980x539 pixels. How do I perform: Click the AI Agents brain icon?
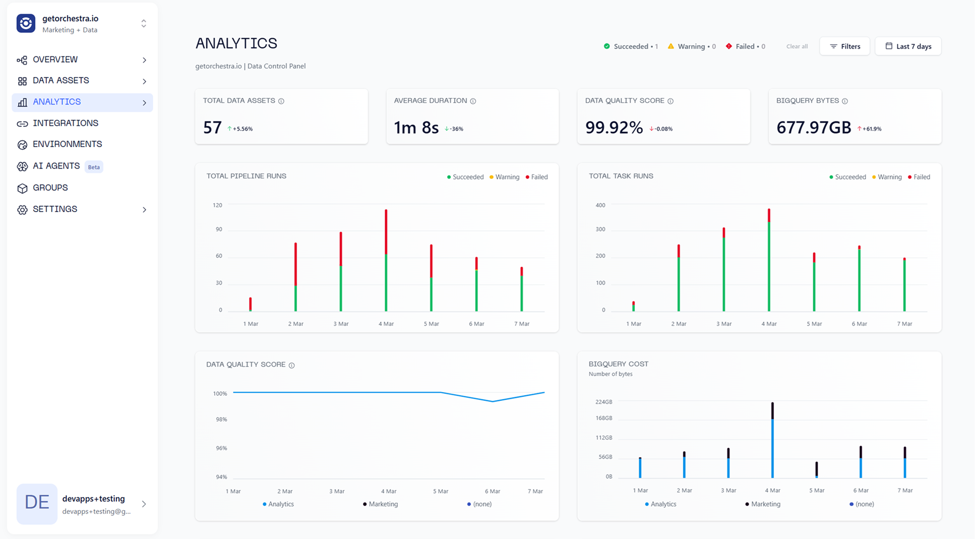[x=22, y=166]
